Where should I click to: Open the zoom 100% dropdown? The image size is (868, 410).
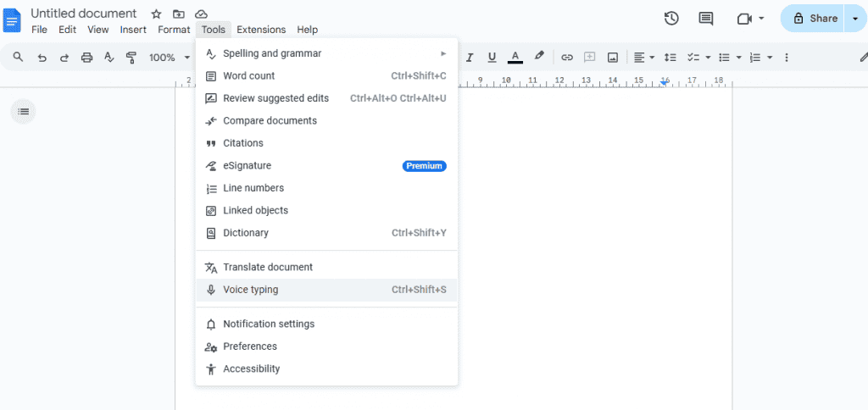click(x=168, y=58)
